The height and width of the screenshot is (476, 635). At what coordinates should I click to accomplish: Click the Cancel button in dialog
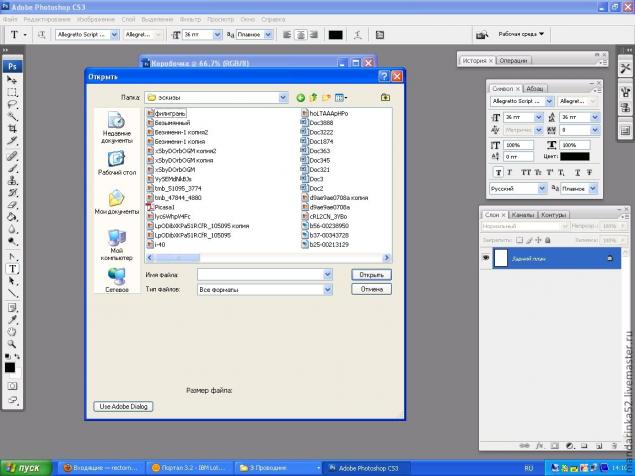pos(371,289)
